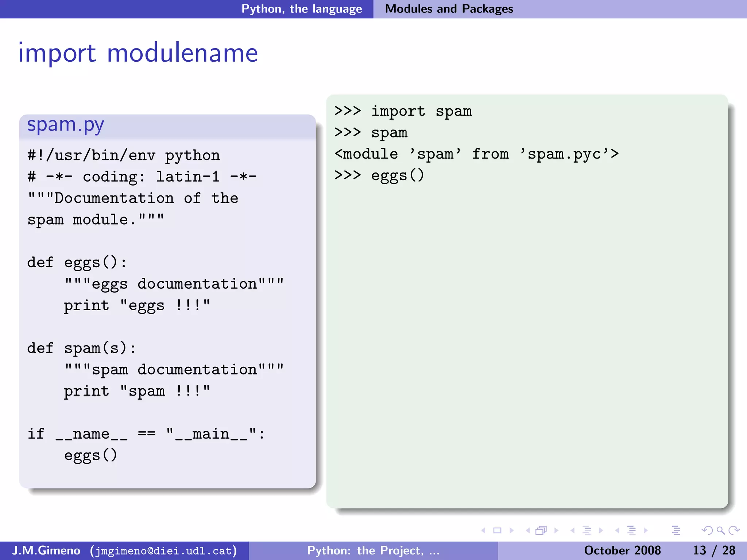The image size is (747, 560).
Task: Open the 'Modules and Packages' header section
Action: point(449,9)
